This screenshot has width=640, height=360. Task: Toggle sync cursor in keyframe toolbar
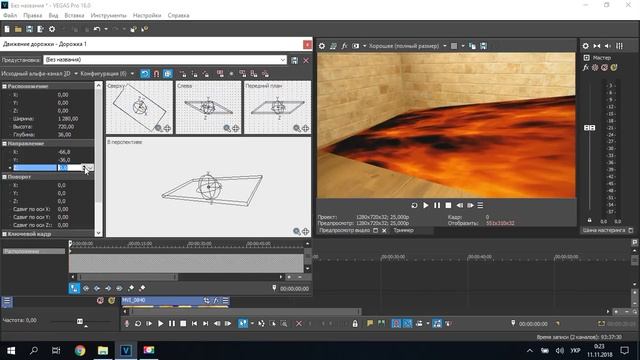pyautogui.click(x=74, y=288)
